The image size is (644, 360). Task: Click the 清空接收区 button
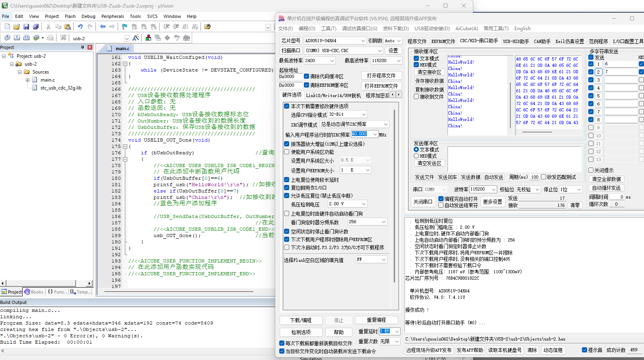(429, 72)
